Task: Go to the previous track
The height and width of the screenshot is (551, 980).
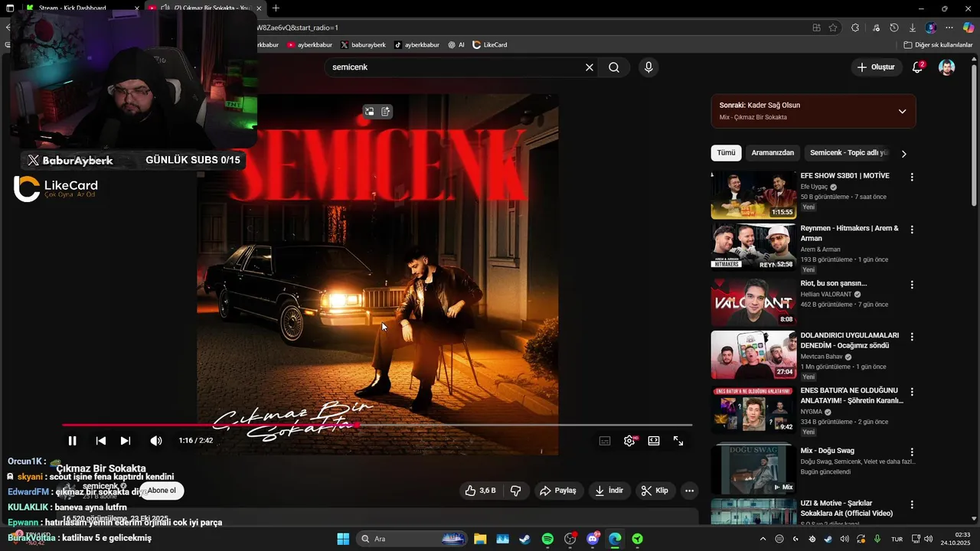Action: point(101,441)
